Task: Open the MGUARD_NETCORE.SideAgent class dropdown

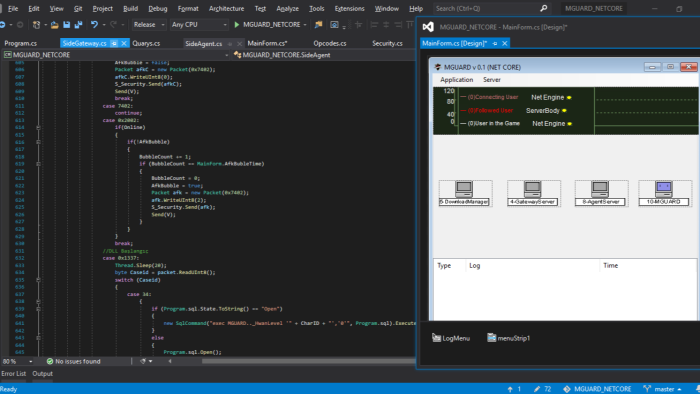Action: click(x=325, y=55)
